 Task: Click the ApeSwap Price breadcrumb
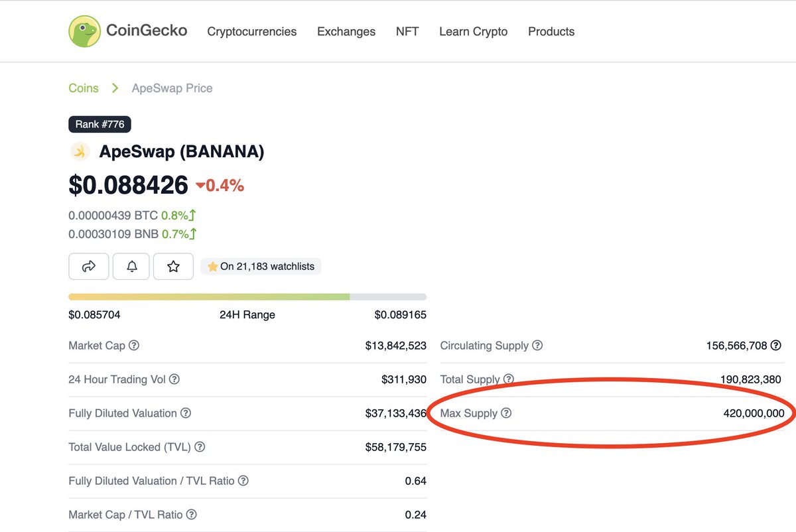tap(172, 88)
